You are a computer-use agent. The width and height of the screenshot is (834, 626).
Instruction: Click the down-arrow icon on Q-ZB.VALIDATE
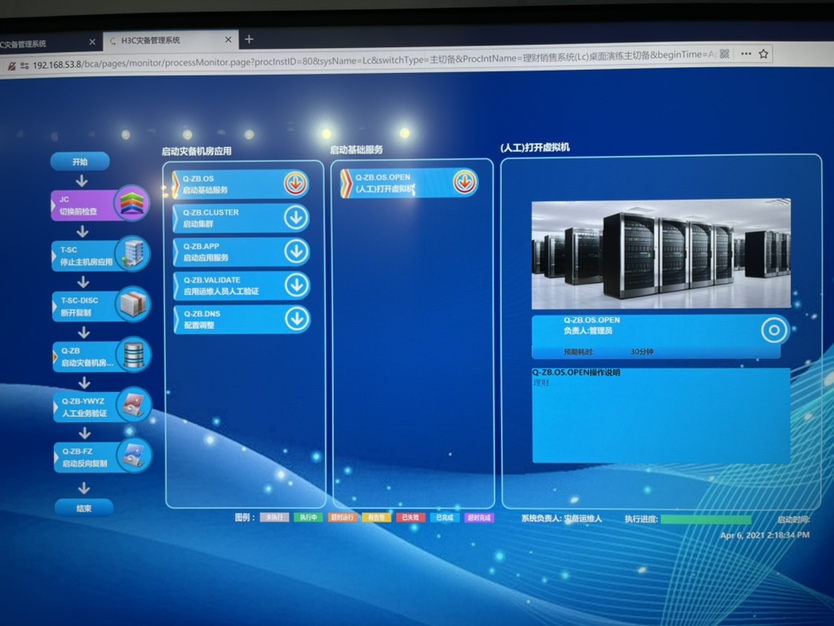[297, 286]
